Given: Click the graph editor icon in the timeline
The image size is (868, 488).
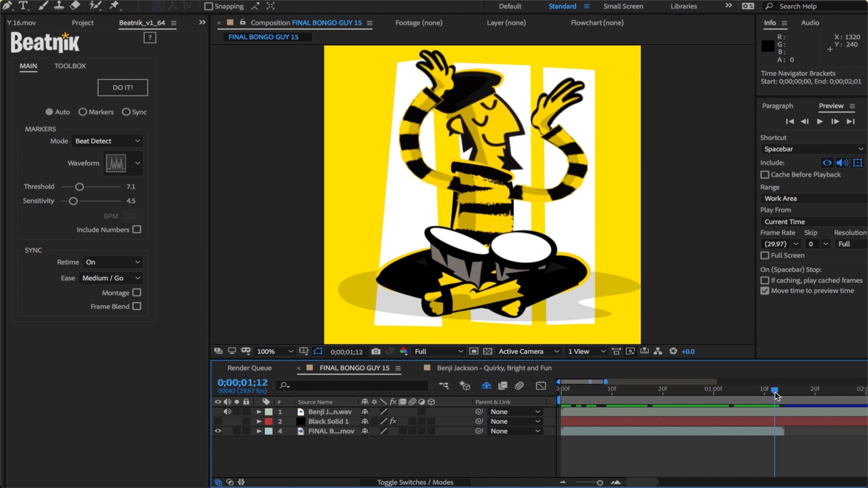Looking at the screenshot, I should point(541,385).
